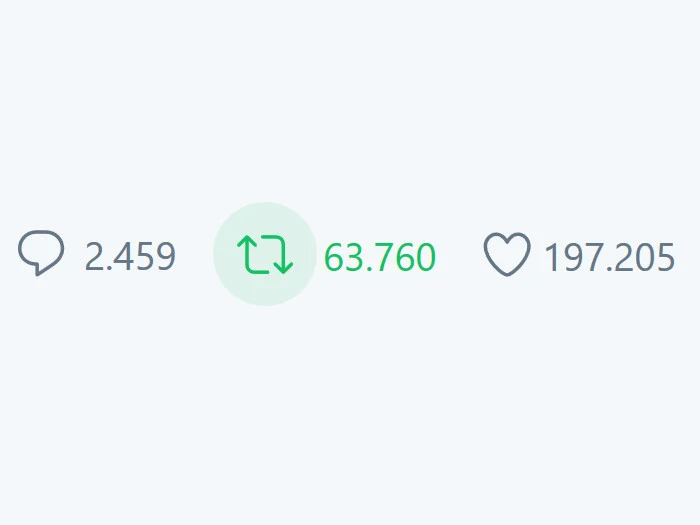Click the 197.205 likes count
700x525 pixels.
609,257
